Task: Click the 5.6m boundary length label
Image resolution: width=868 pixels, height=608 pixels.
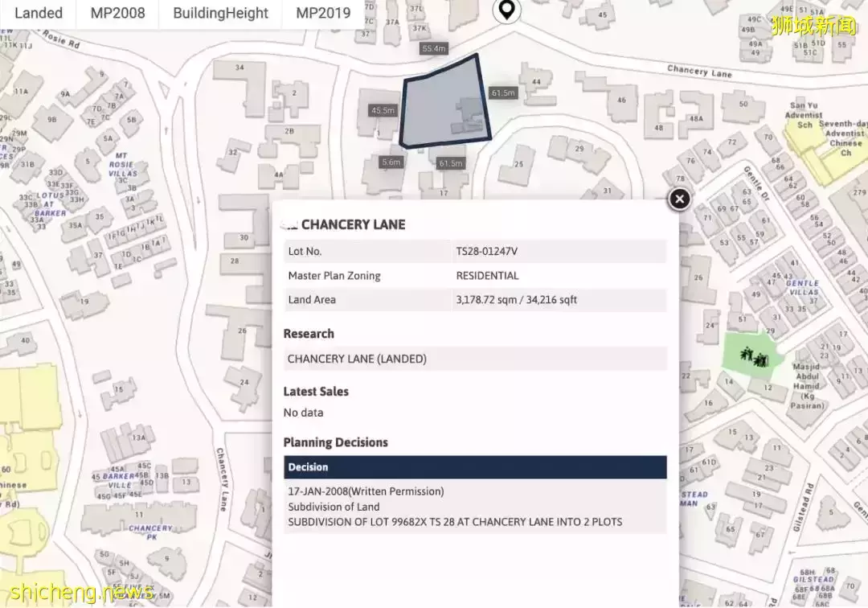Action: tap(391, 162)
